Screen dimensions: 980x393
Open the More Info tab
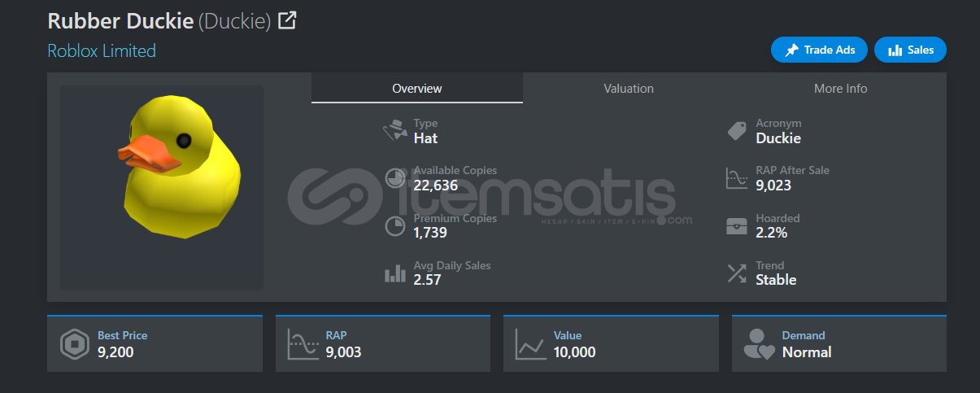(x=840, y=88)
